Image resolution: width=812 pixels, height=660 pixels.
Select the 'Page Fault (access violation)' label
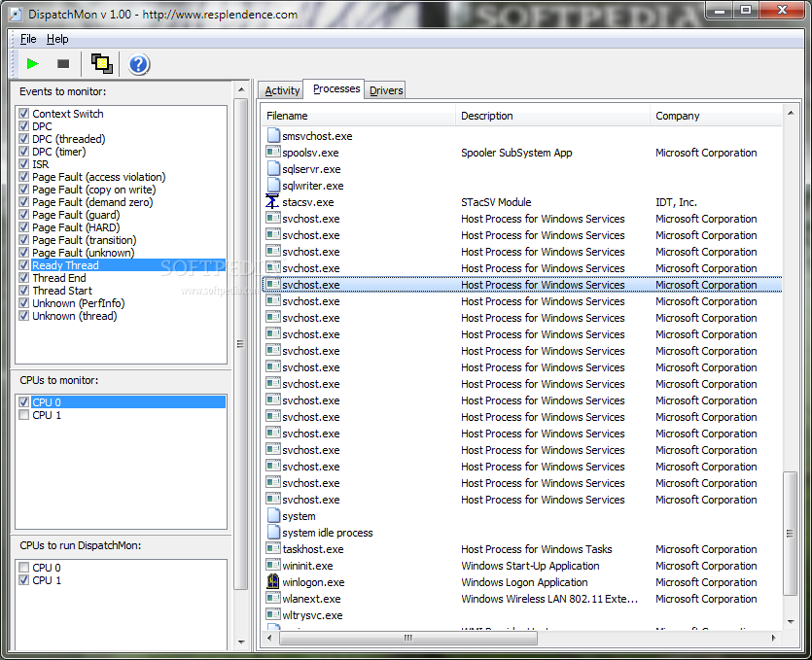[x=99, y=177]
